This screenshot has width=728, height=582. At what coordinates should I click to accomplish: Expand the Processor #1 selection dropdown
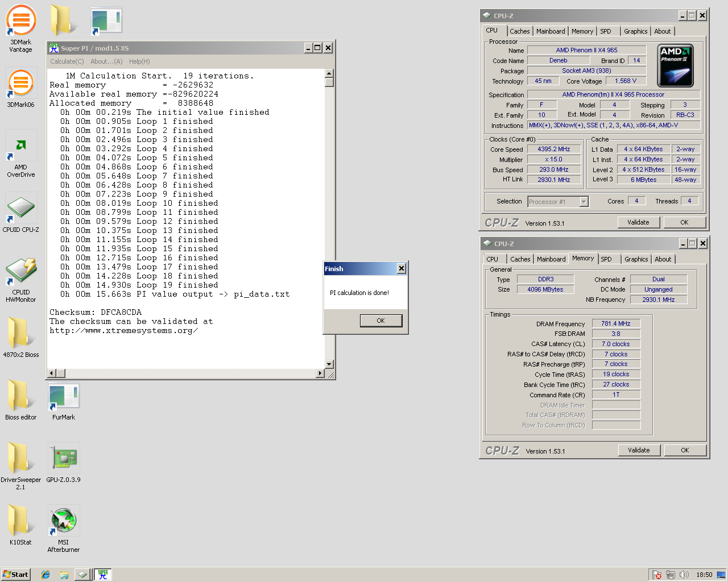584,202
